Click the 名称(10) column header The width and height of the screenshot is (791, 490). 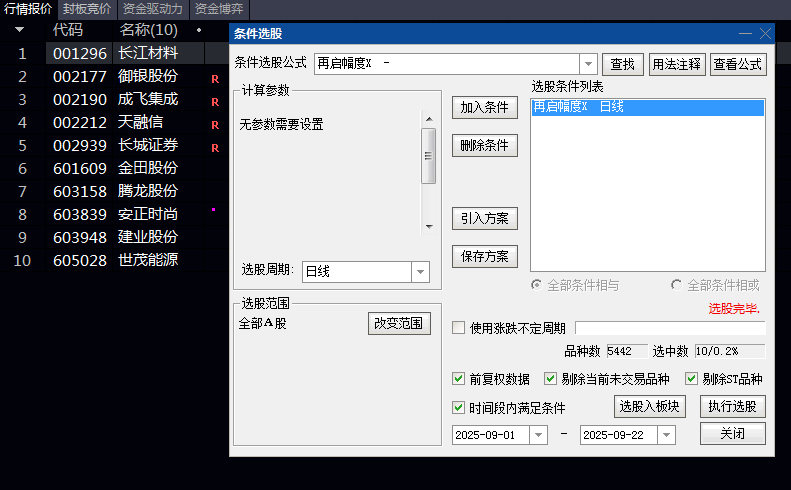click(x=148, y=30)
